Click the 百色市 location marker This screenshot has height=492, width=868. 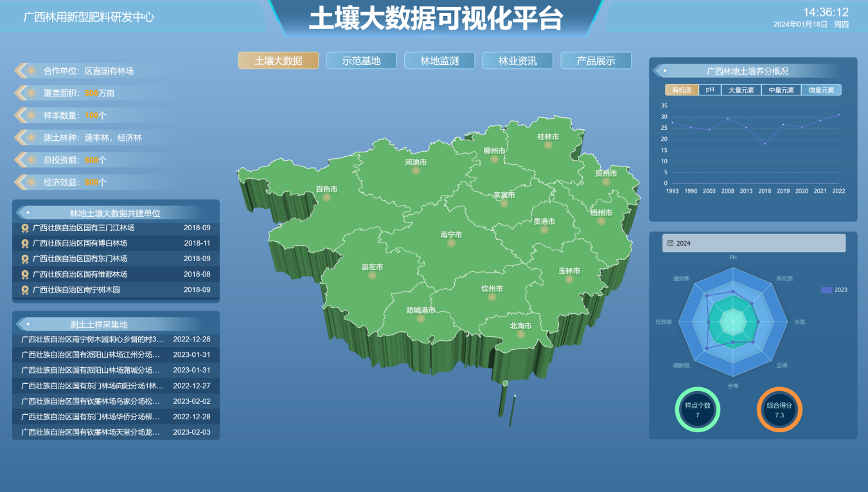click(x=326, y=197)
